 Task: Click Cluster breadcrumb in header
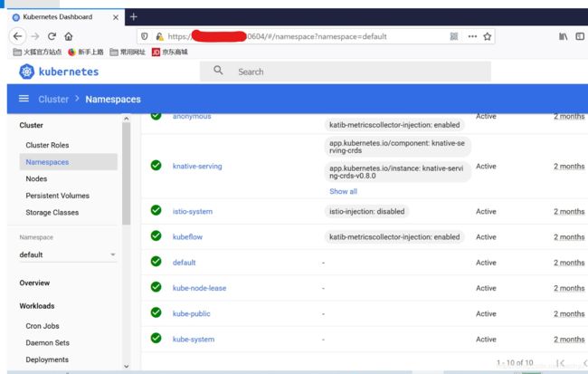coord(53,99)
